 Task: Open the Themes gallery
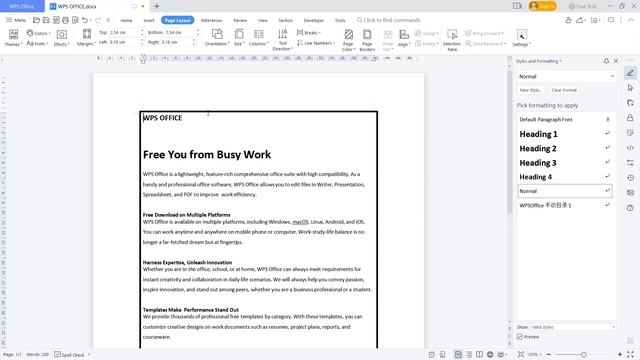(13, 38)
